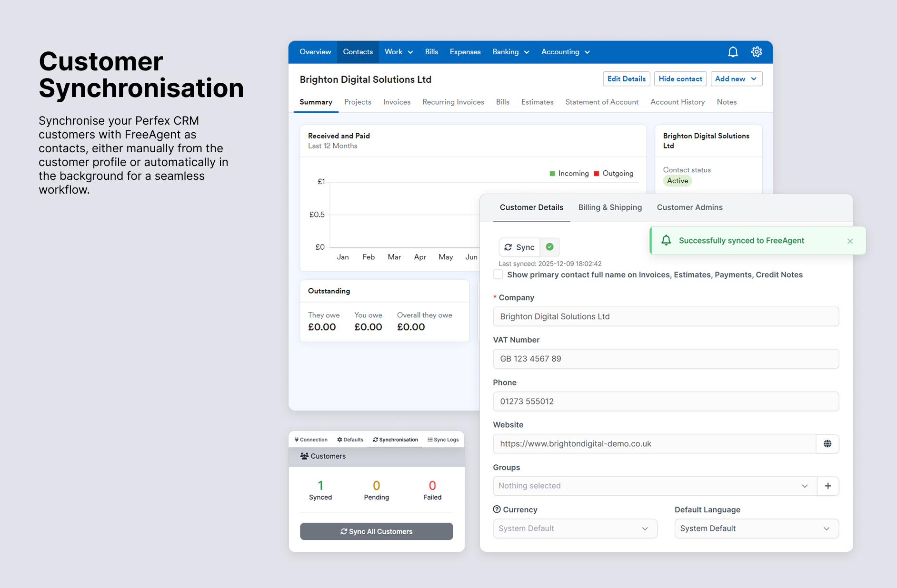The height and width of the screenshot is (588, 897).
Task: Click the green sync status check icon
Action: tap(549, 247)
